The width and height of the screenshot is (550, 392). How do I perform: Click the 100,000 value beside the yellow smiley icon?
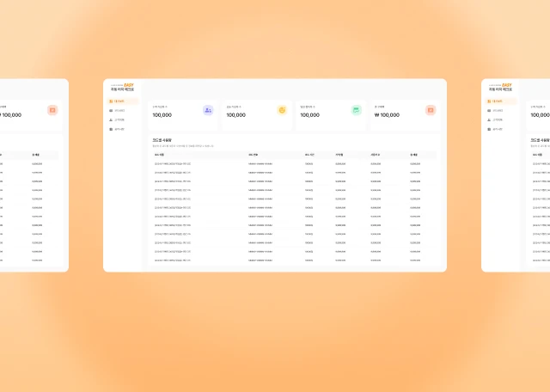235,115
